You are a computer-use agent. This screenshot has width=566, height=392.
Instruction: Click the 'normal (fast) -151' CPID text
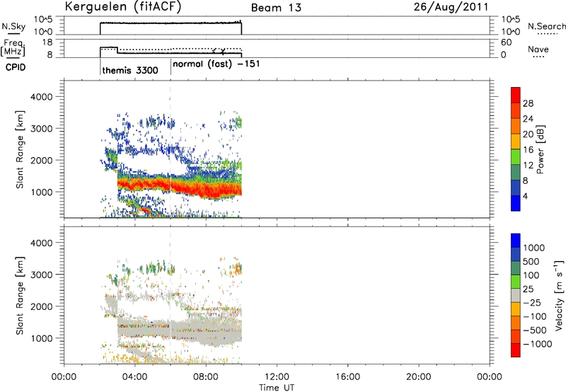click(x=216, y=64)
